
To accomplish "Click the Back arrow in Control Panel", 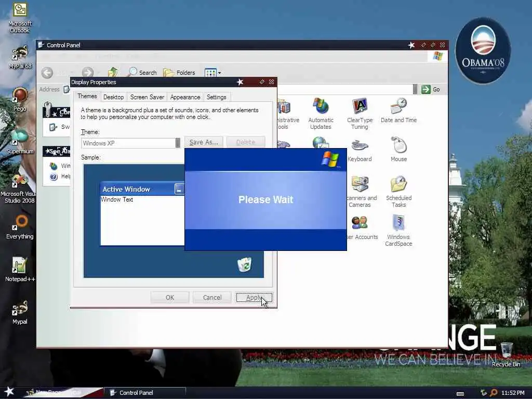I will pos(47,73).
